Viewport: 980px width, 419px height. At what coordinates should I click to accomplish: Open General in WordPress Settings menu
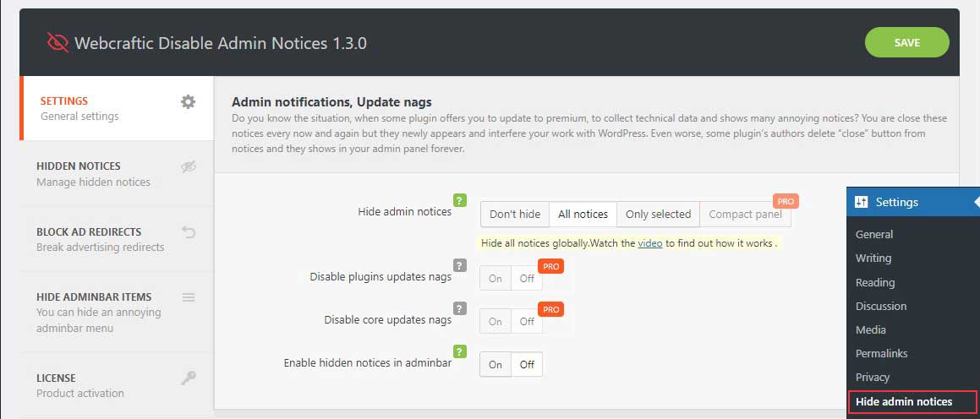(874, 234)
